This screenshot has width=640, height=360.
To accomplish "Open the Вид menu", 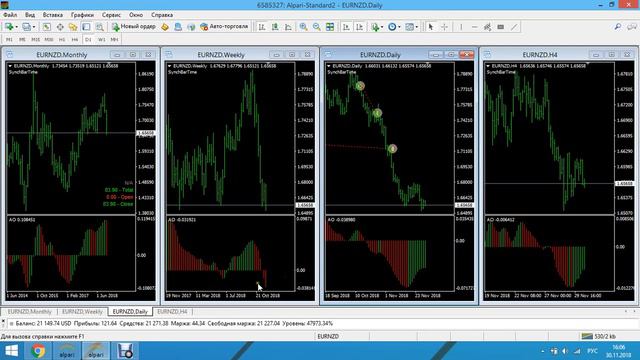I will [x=30, y=15].
